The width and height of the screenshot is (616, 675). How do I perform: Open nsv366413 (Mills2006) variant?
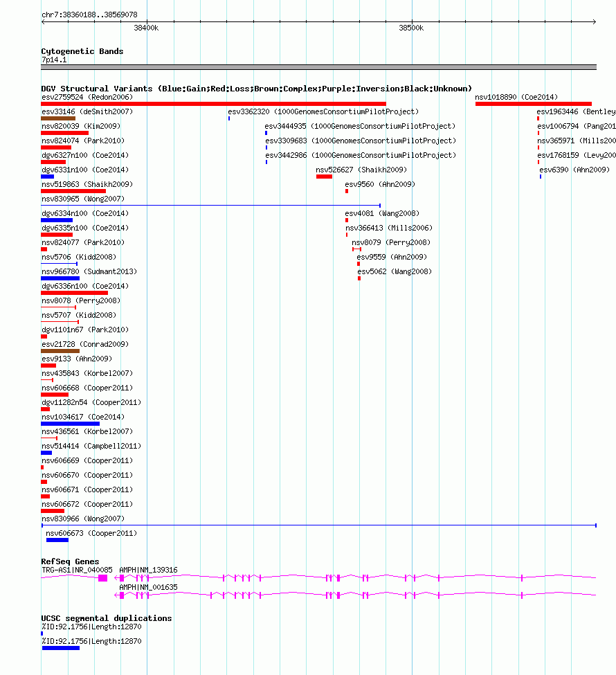(389, 228)
